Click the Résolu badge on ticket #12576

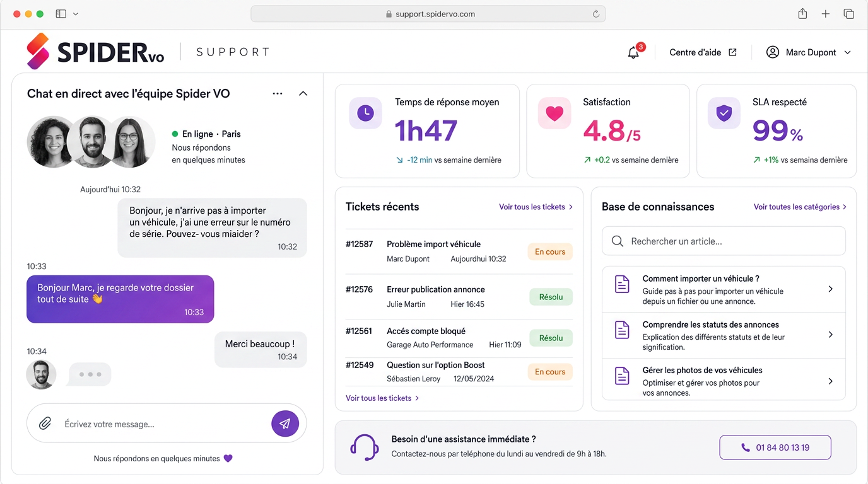(551, 297)
